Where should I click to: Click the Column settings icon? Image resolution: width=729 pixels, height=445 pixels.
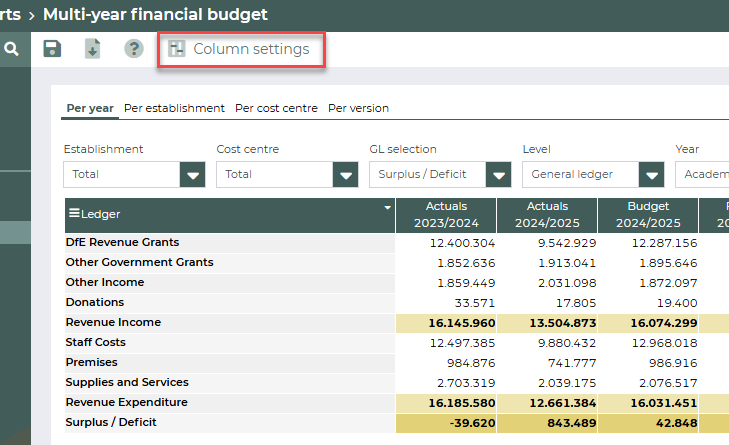click(177, 49)
